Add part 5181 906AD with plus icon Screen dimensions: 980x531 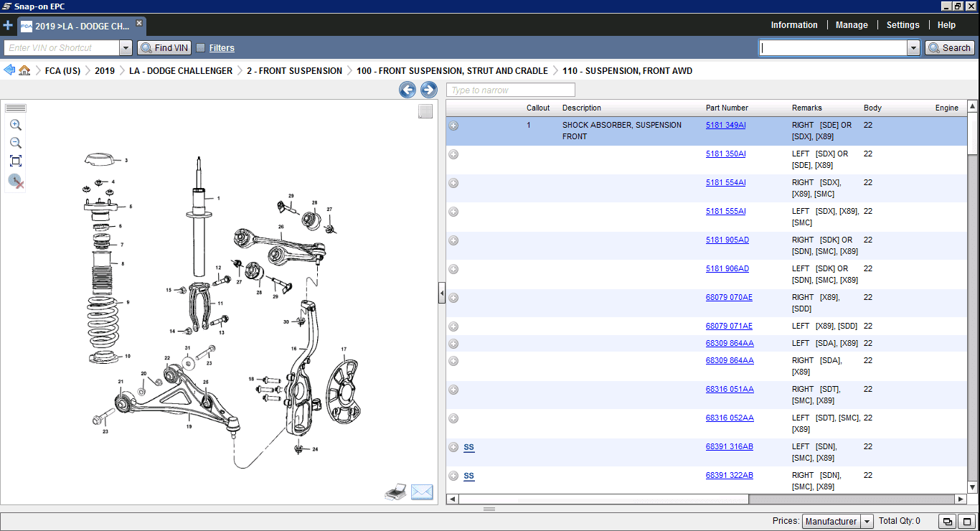[x=453, y=269]
